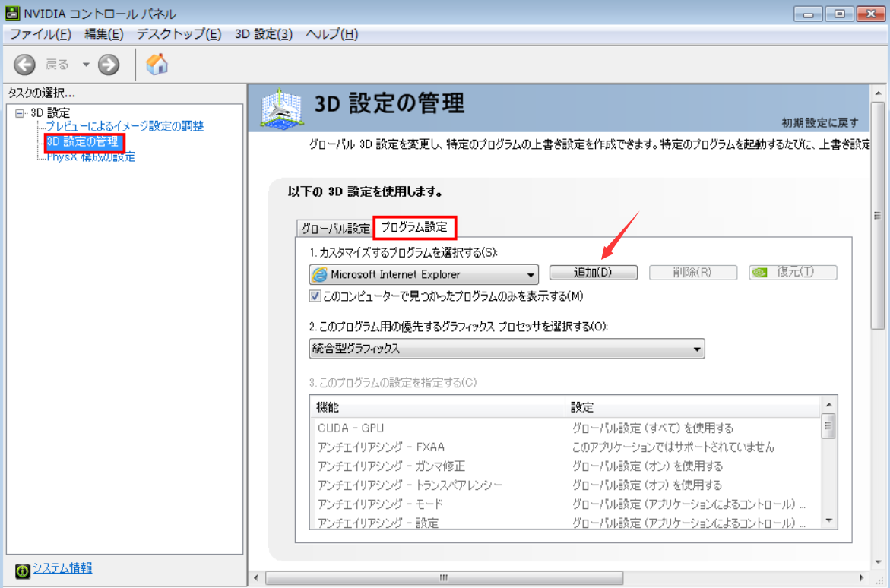Viewport: 890px width, 588px height.
Task: Switch to the グローバル設定 tab
Action: click(x=335, y=228)
